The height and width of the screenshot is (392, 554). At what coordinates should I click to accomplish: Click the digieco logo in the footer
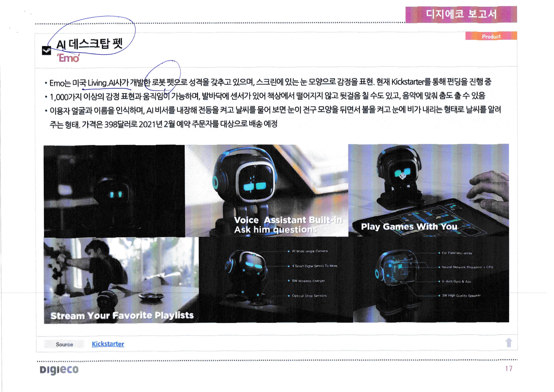click(x=59, y=370)
